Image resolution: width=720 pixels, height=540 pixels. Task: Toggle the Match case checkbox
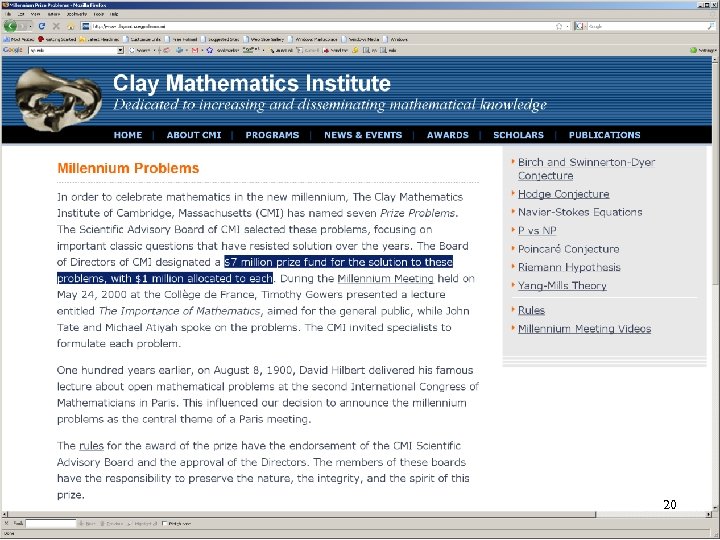tap(164, 523)
